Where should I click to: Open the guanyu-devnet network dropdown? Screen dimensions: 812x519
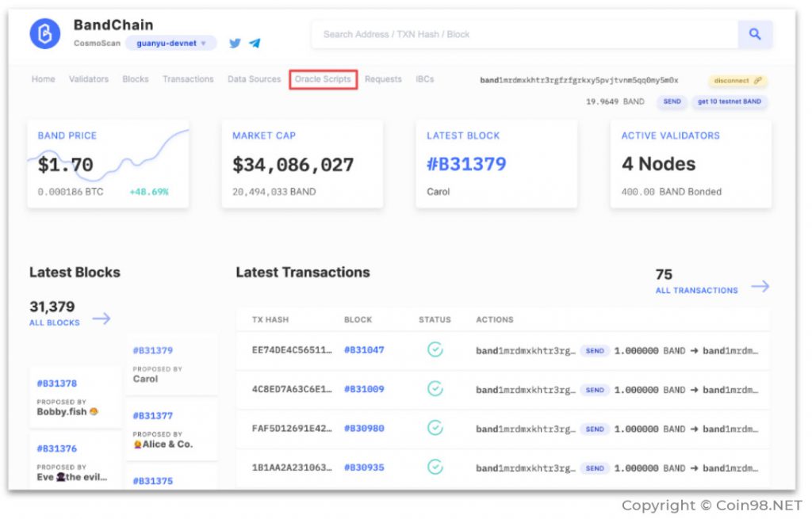171,44
